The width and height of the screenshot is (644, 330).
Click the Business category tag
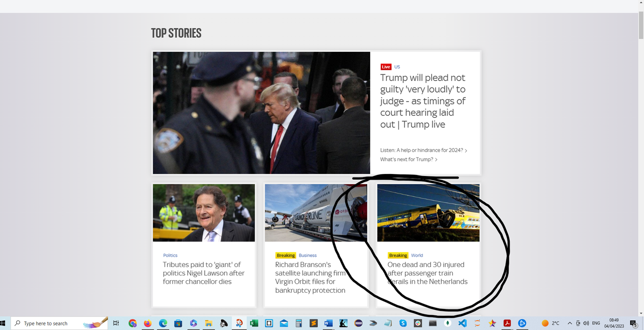pyautogui.click(x=307, y=256)
